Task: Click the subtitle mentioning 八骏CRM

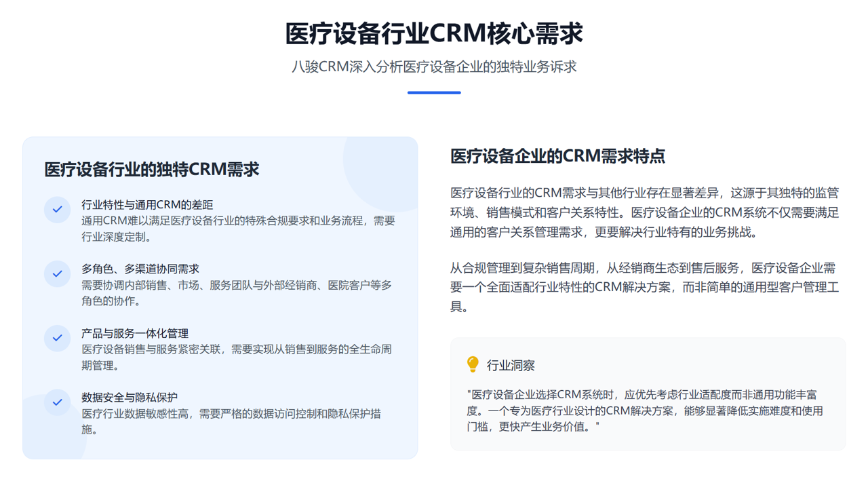Action: (x=434, y=66)
